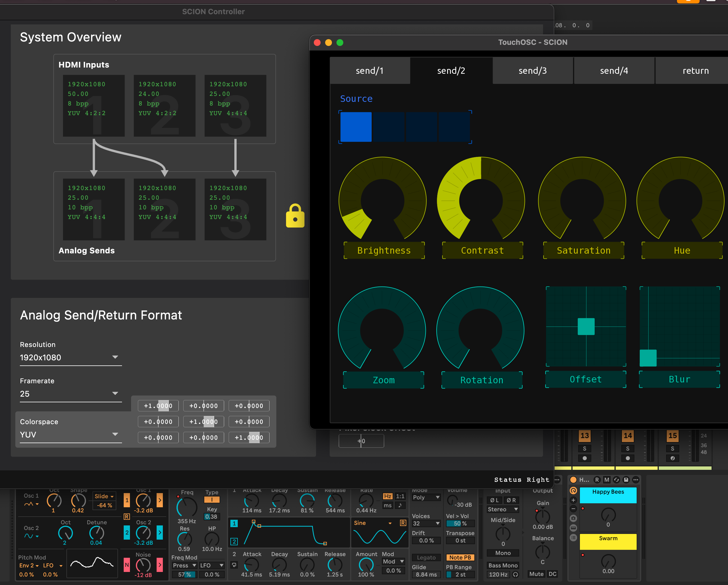The height and width of the screenshot is (585, 728).
Task: Toggle the Note PB button
Action: [460, 558]
